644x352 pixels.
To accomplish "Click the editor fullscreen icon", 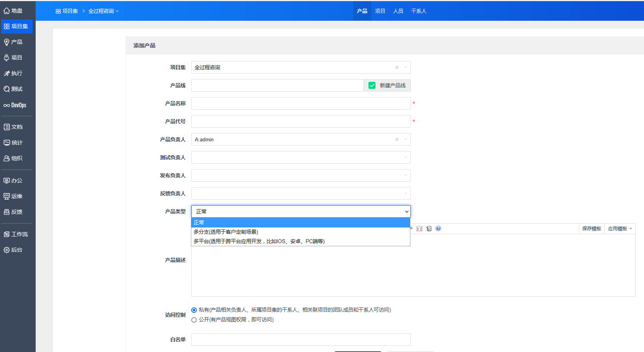I will point(419,229).
